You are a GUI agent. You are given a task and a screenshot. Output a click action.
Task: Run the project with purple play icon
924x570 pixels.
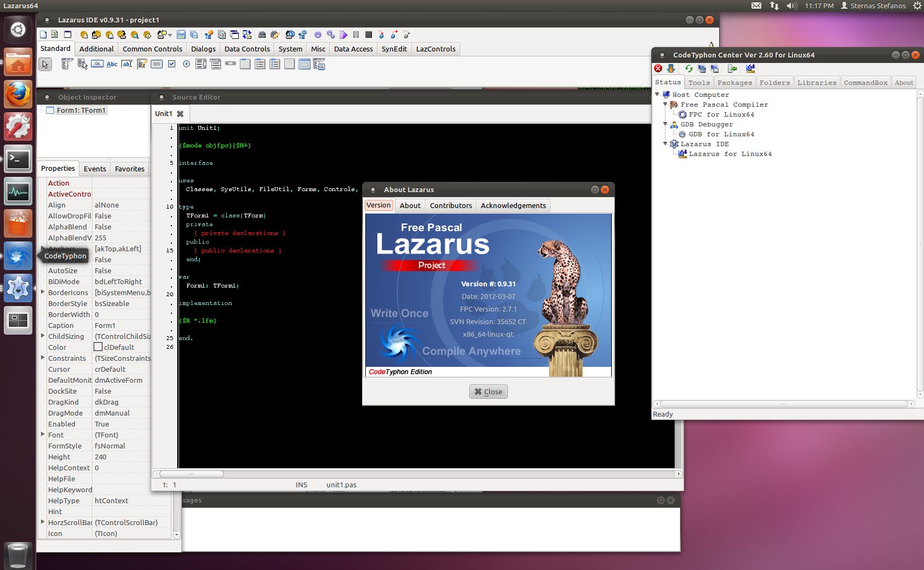pyautogui.click(x=343, y=34)
